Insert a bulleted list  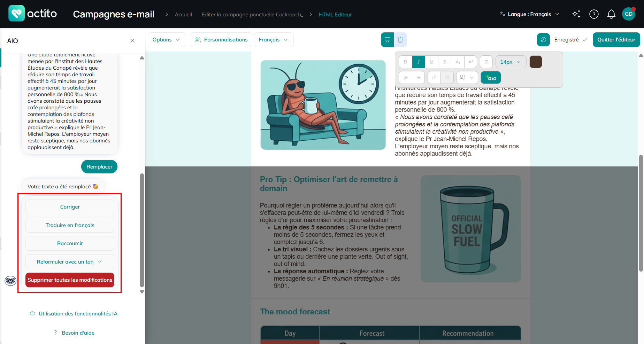tap(418, 78)
